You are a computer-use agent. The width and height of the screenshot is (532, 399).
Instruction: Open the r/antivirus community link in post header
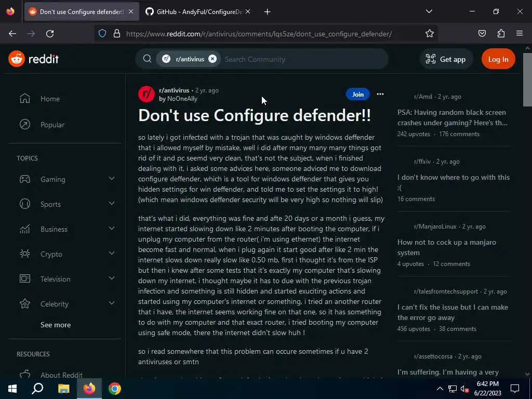(174, 90)
